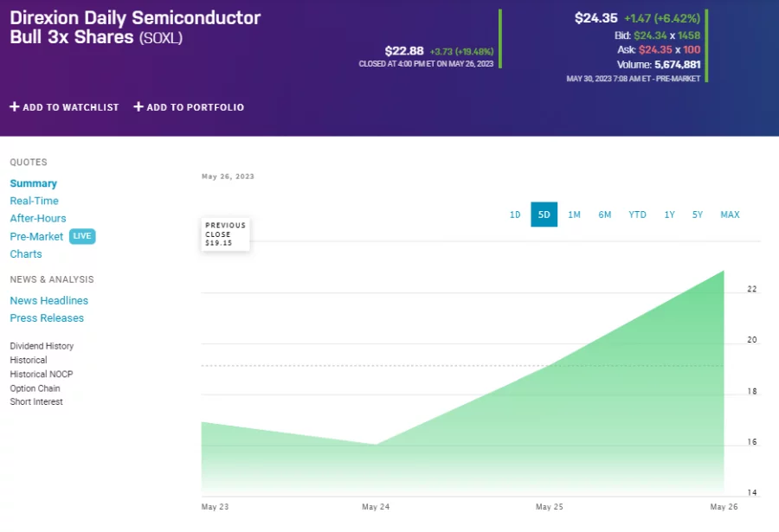The width and height of the screenshot is (779, 532).
Task: Open News Headlines
Action: coord(48,300)
